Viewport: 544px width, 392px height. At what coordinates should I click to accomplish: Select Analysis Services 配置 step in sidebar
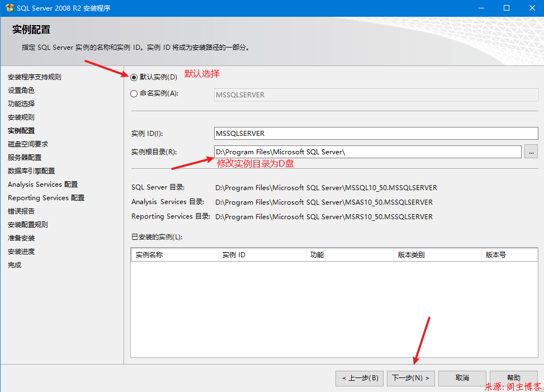[x=42, y=184]
